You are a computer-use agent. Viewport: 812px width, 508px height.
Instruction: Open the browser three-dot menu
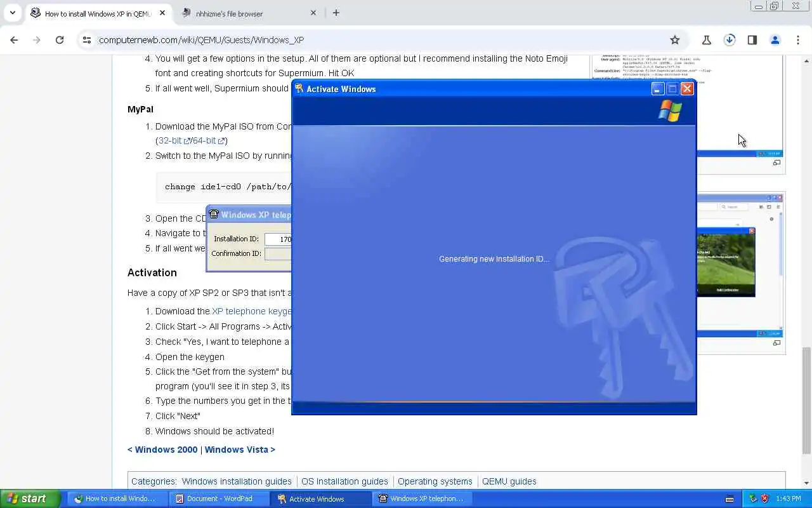click(798, 39)
